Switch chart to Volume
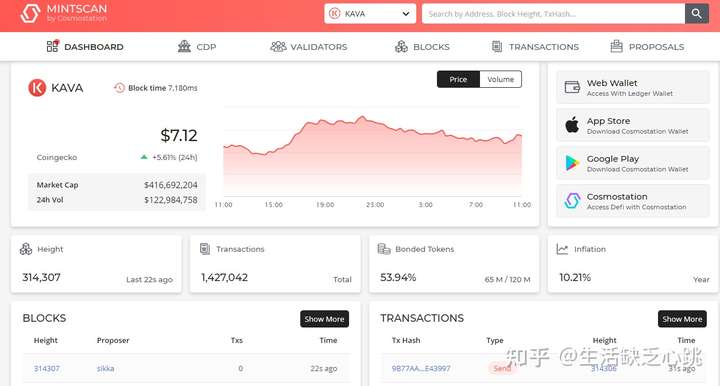720x386 pixels. (x=501, y=79)
